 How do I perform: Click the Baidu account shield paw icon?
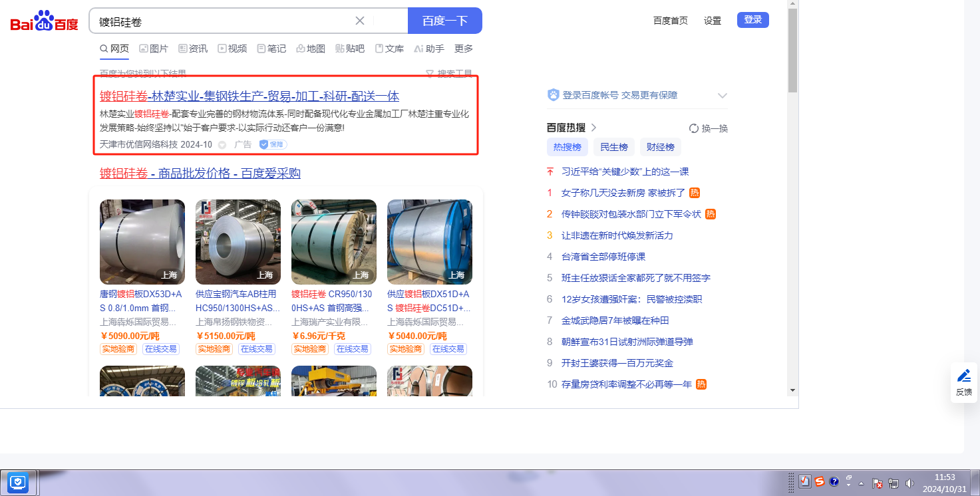553,95
